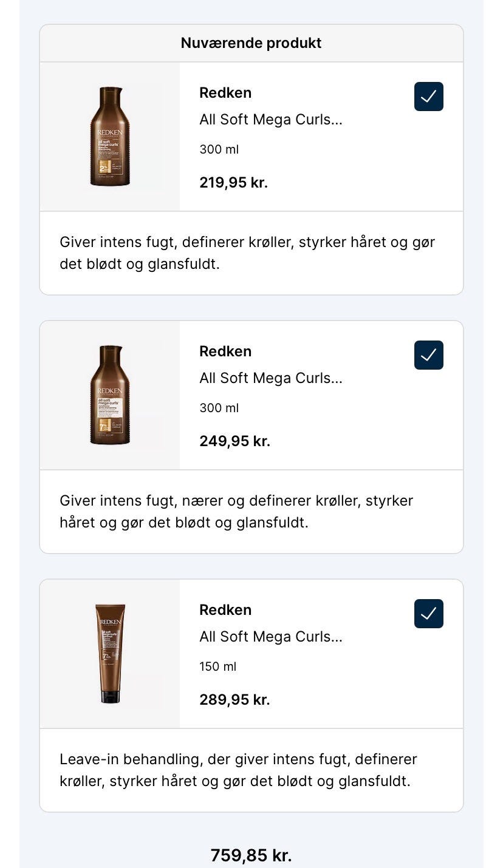The width and height of the screenshot is (503, 868).
Task: Open All Soft Mega Curls title priced 249,95 kr.
Action: tap(271, 378)
